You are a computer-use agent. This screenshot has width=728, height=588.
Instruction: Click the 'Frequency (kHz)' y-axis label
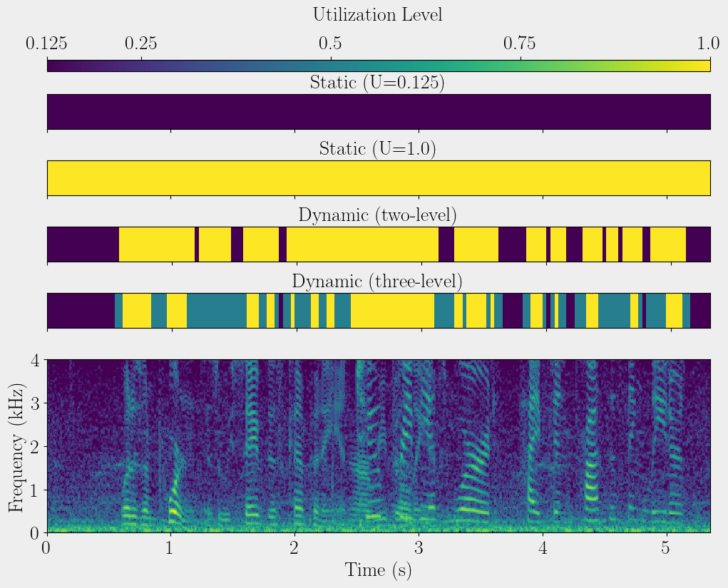[x=17, y=446]
